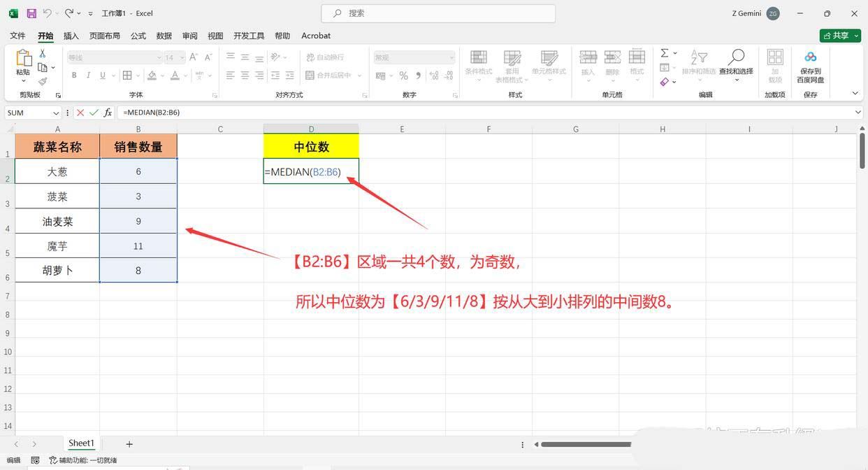
Task: Toggle Underline formatting
Action: [x=103, y=76]
